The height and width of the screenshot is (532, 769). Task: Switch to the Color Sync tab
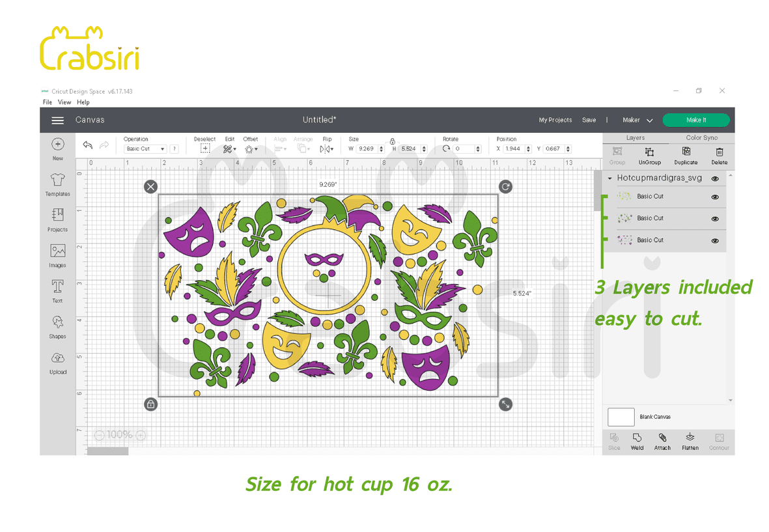coord(701,138)
